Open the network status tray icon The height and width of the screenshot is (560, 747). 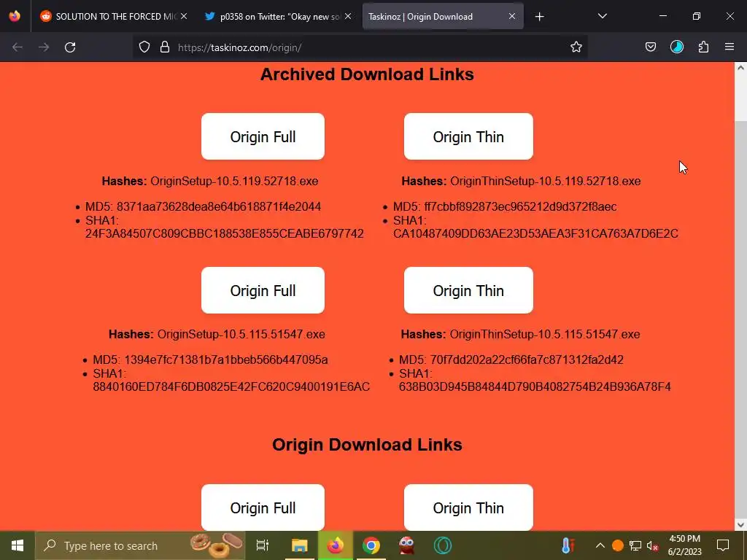[635, 545]
